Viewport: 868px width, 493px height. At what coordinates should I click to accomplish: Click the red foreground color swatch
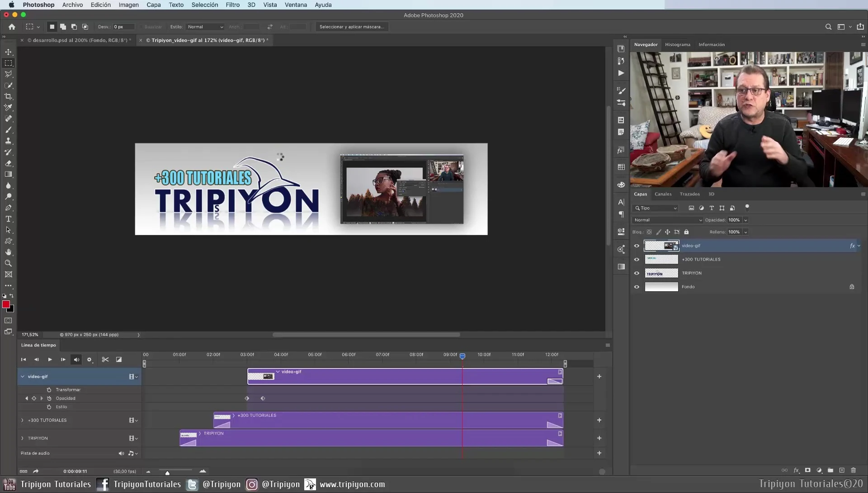pos(6,304)
